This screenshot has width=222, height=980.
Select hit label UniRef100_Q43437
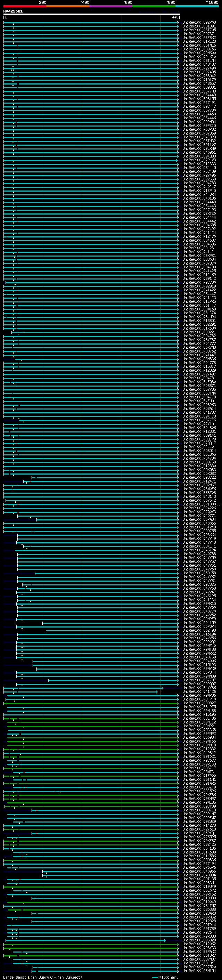pyautogui.click(x=199, y=64)
